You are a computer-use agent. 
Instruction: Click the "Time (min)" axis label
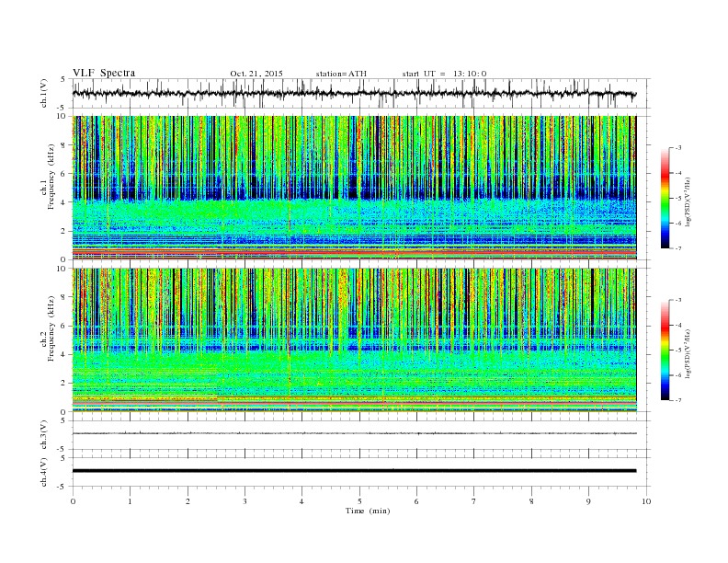(x=368, y=511)
